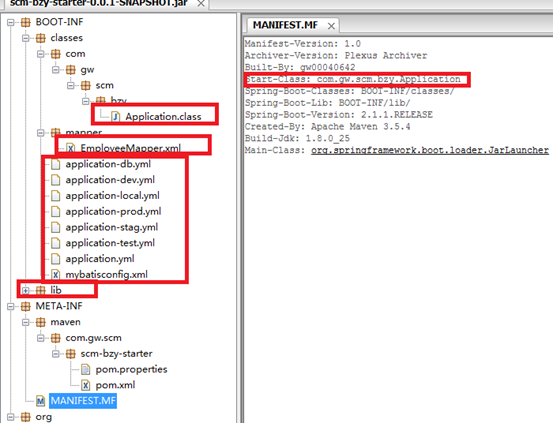Screen dimensions: 553x423
Task: Open application.yml from the tree
Action: pos(100,259)
